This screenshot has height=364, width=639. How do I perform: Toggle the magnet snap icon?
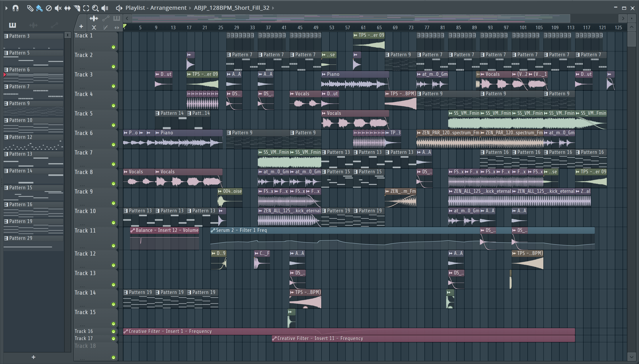coord(16,8)
